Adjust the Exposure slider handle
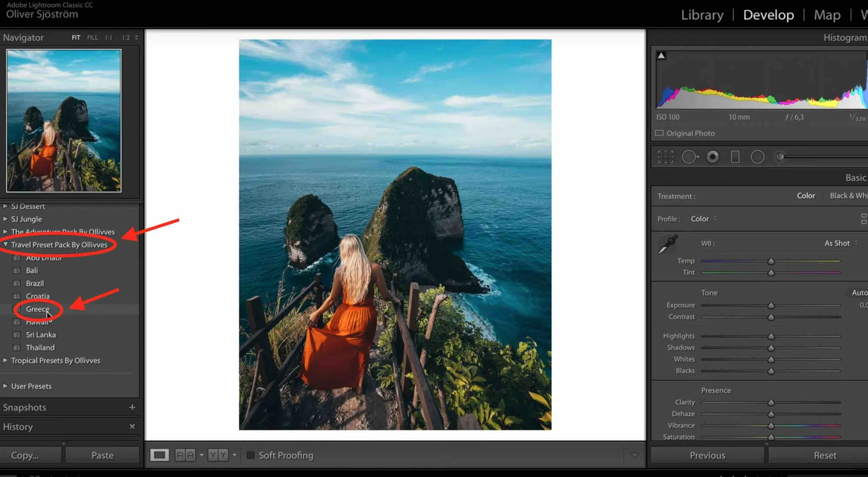This screenshot has height=477, width=868. pyautogui.click(x=771, y=306)
